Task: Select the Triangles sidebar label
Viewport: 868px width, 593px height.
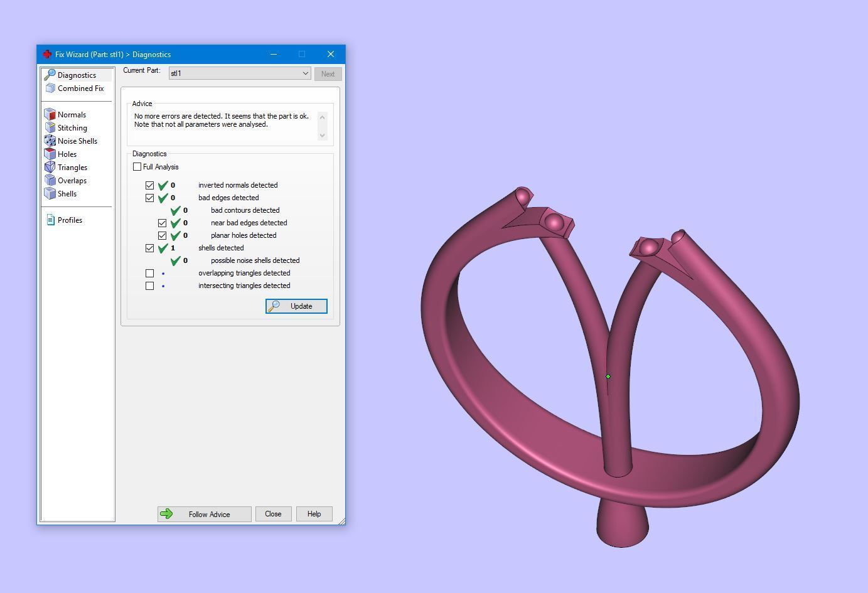Action: click(x=72, y=167)
